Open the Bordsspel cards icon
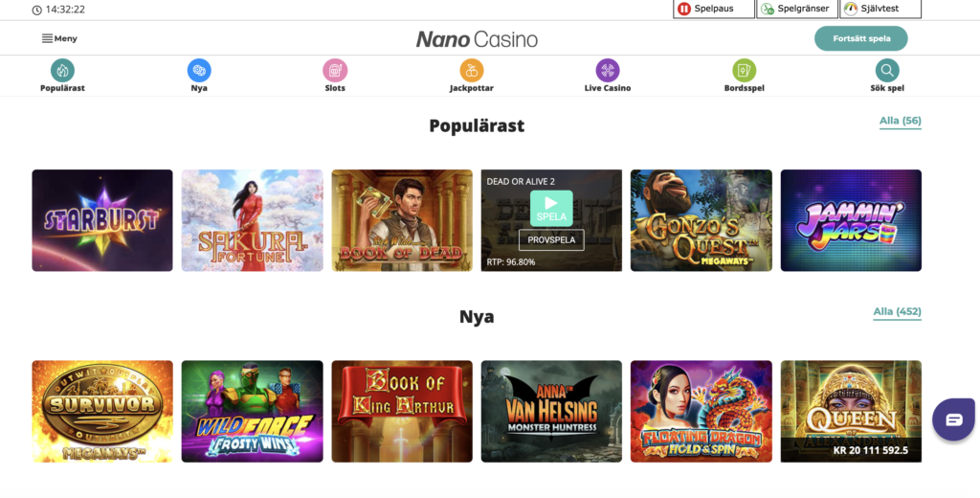 (744, 70)
